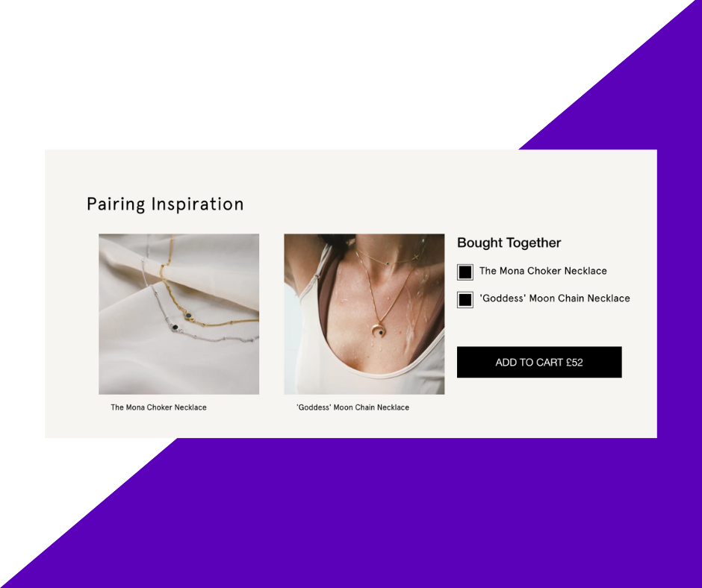The image size is (702, 588).
Task: Click the purple background below the card
Action: click(x=403, y=515)
